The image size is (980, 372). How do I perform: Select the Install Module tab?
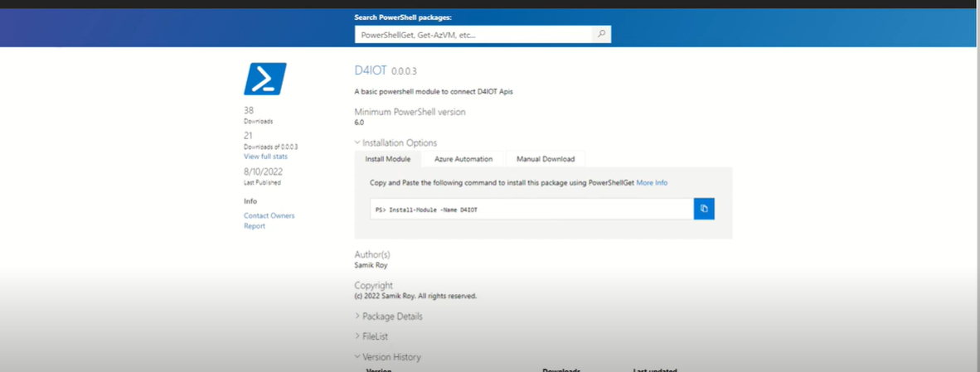click(x=387, y=159)
